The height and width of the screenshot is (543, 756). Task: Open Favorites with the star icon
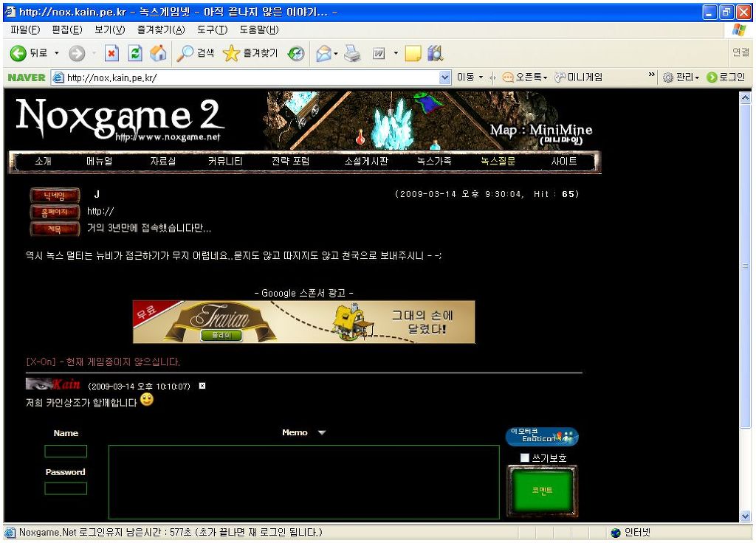click(x=250, y=53)
